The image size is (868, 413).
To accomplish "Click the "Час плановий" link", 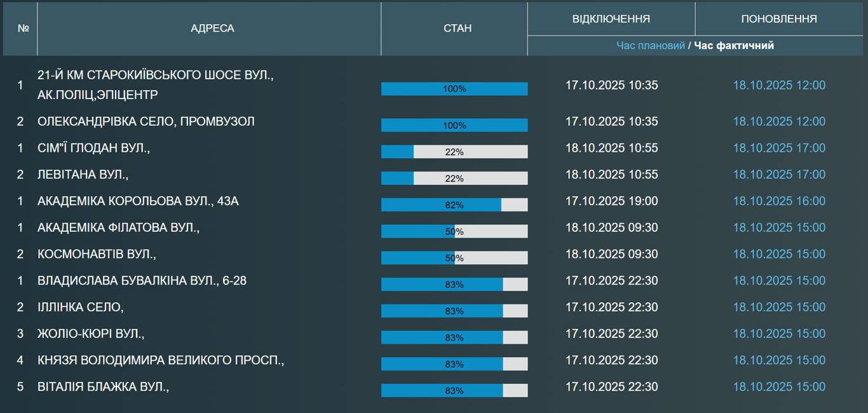I will point(650,46).
